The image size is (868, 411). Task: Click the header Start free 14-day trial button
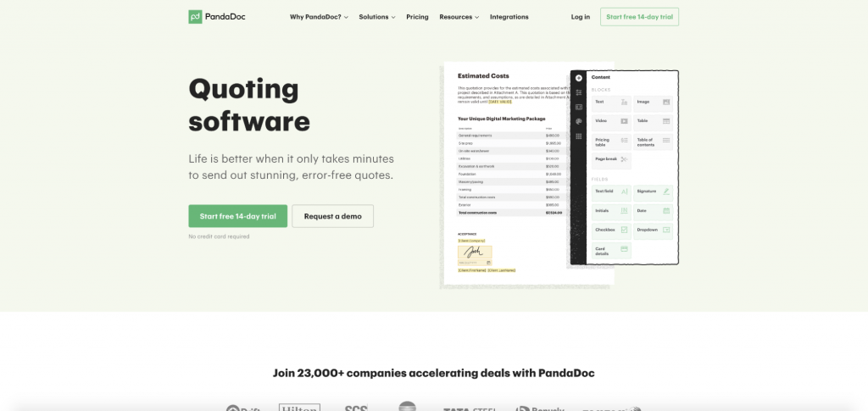(x=639, y=17)
